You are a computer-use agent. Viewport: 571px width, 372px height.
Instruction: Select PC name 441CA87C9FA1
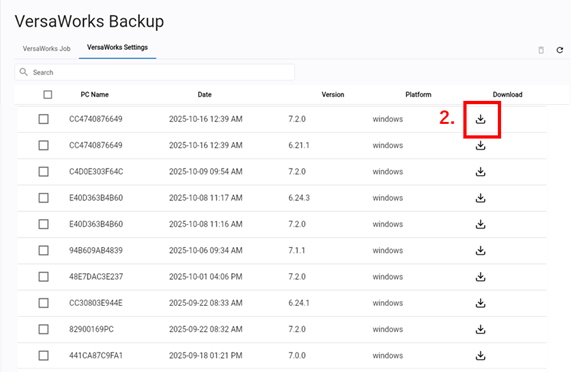pyautogui.click(x=96, y=355)
